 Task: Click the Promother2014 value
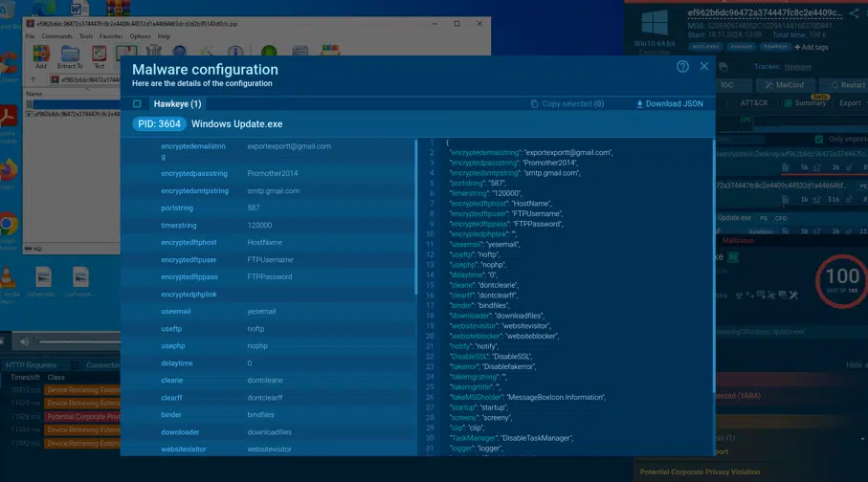tap(273, 174)
